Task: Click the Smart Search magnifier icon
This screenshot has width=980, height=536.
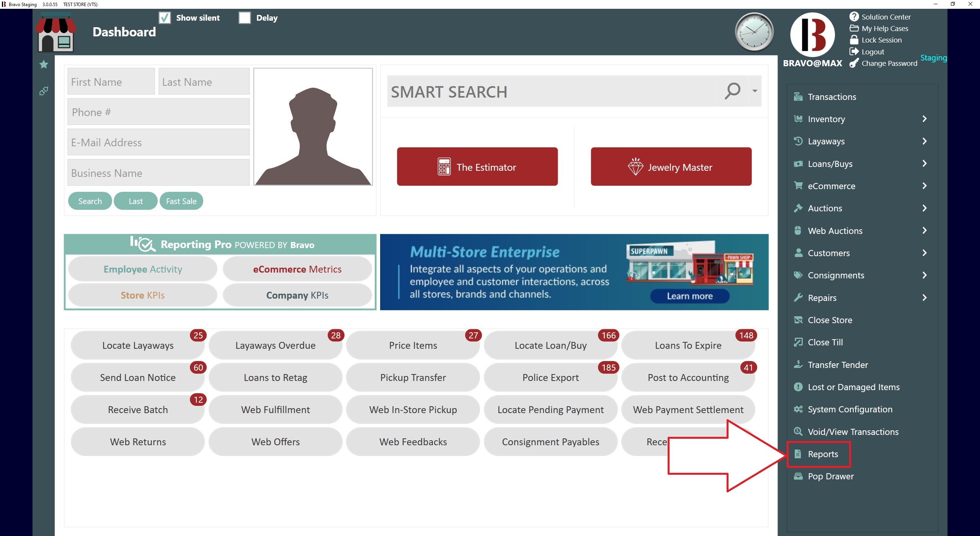Action: (732, 91)
